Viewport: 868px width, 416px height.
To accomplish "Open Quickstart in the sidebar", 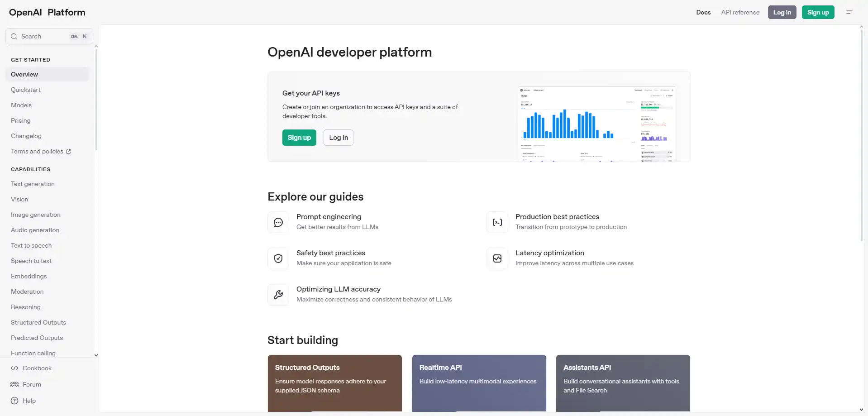I will point(26,90).
